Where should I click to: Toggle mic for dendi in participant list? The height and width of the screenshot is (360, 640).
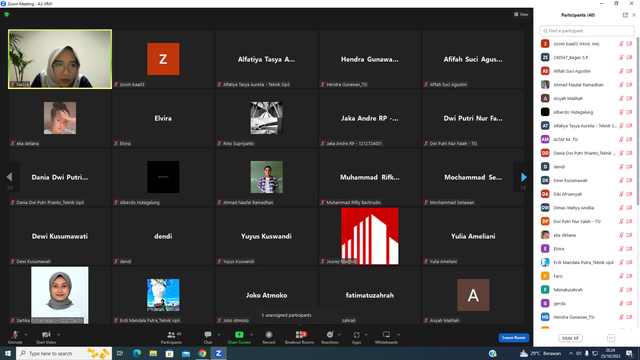click(621, 167)
